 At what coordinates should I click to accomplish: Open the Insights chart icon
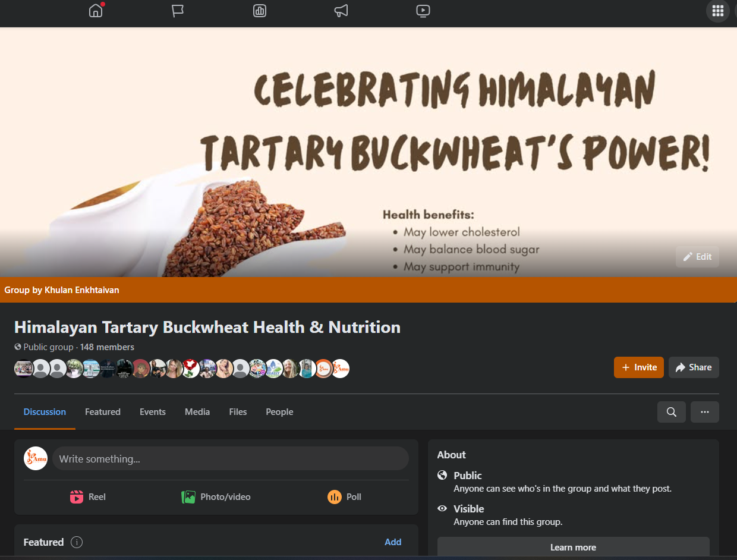click(260, 11)
